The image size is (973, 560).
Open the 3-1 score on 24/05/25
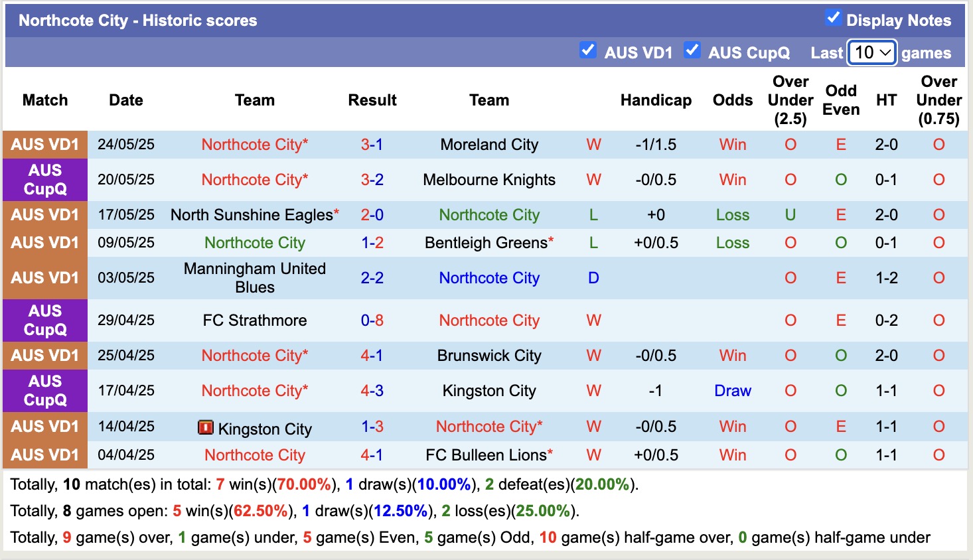click(372, 145)
